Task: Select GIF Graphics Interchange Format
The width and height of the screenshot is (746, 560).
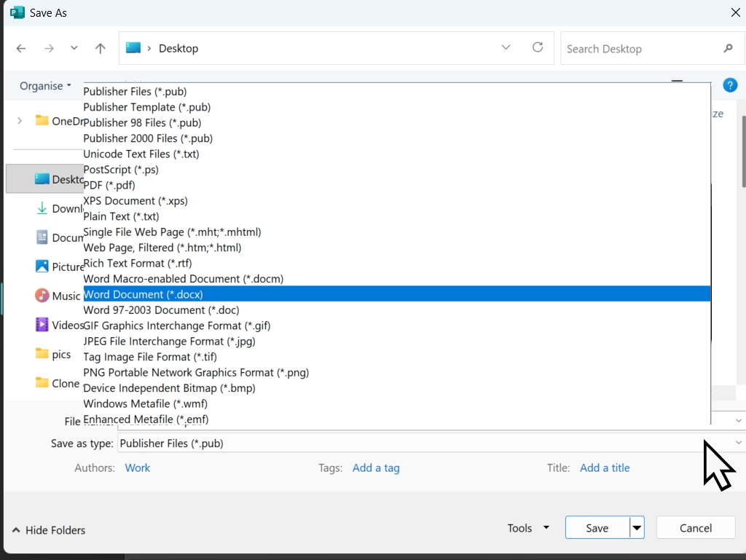Action: (397, 326)
